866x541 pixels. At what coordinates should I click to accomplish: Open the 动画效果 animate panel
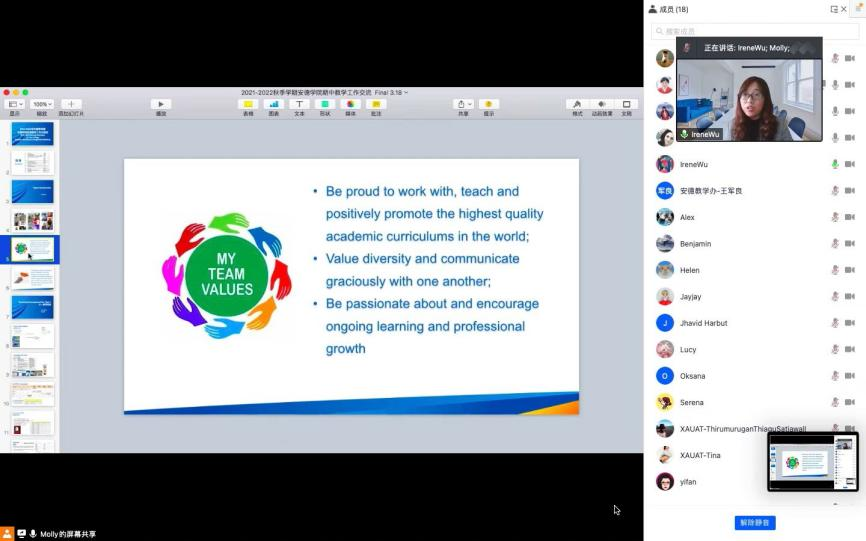tap(602, 104)
